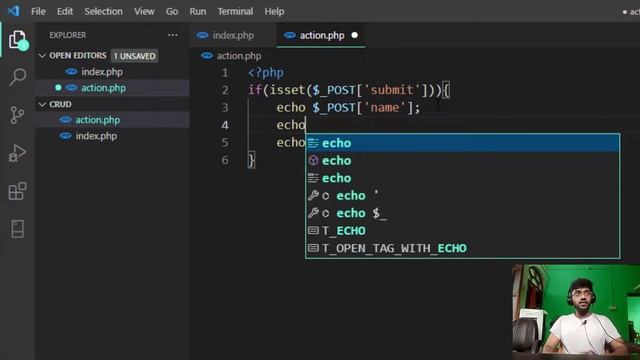Click the PHP icon in action.php breadcrumb
Image resolution: width=640 pixels, height=360 pixels.
tap(207, 56)
